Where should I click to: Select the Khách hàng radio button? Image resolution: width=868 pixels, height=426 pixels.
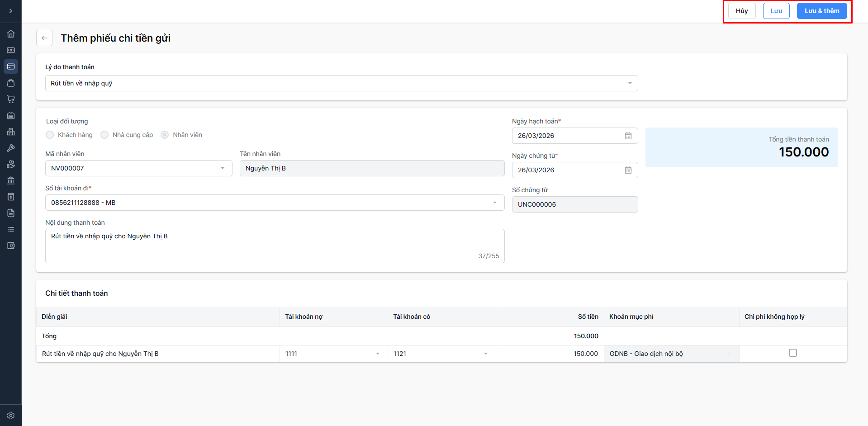pos(50,135)
